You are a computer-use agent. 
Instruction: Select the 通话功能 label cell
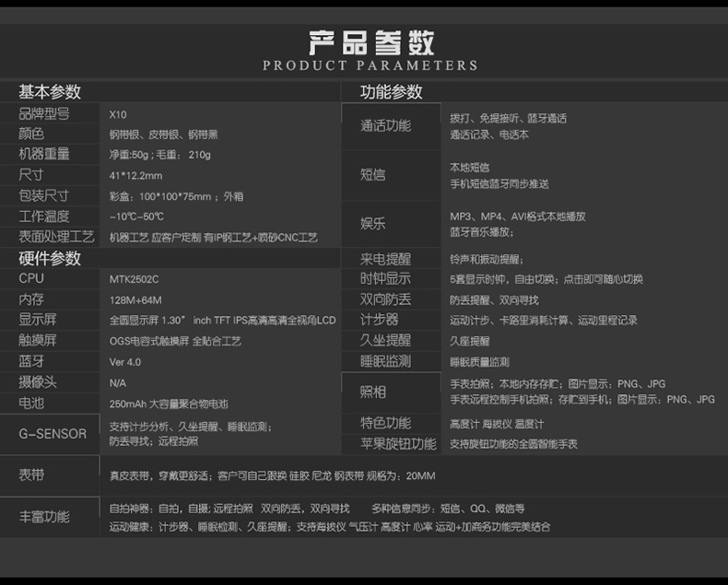pos(385,125)
